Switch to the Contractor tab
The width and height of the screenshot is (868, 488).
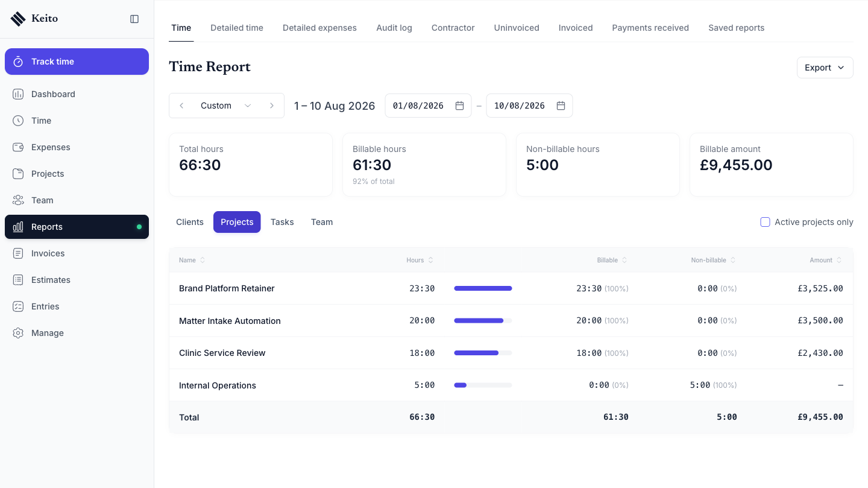coord(453,28)
